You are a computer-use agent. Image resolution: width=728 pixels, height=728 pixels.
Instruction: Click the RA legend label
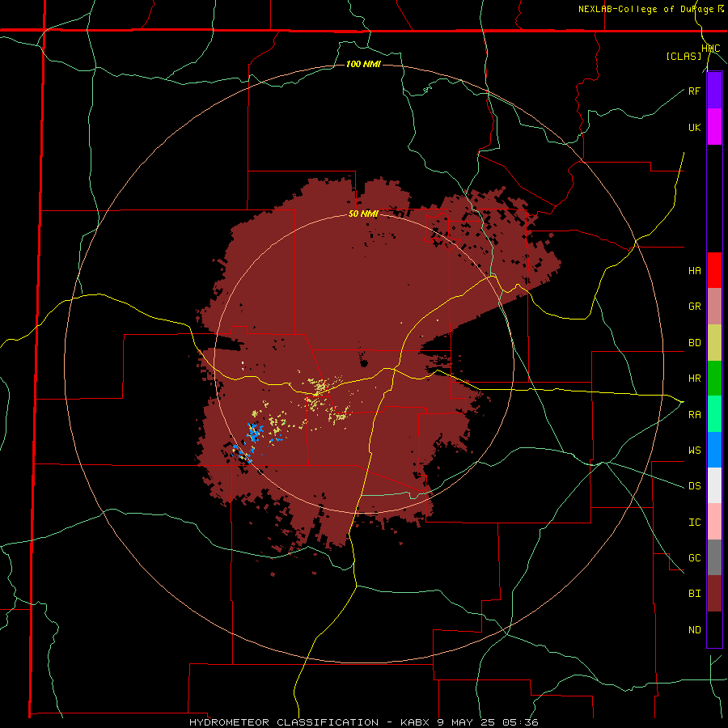tap(694, 415)
